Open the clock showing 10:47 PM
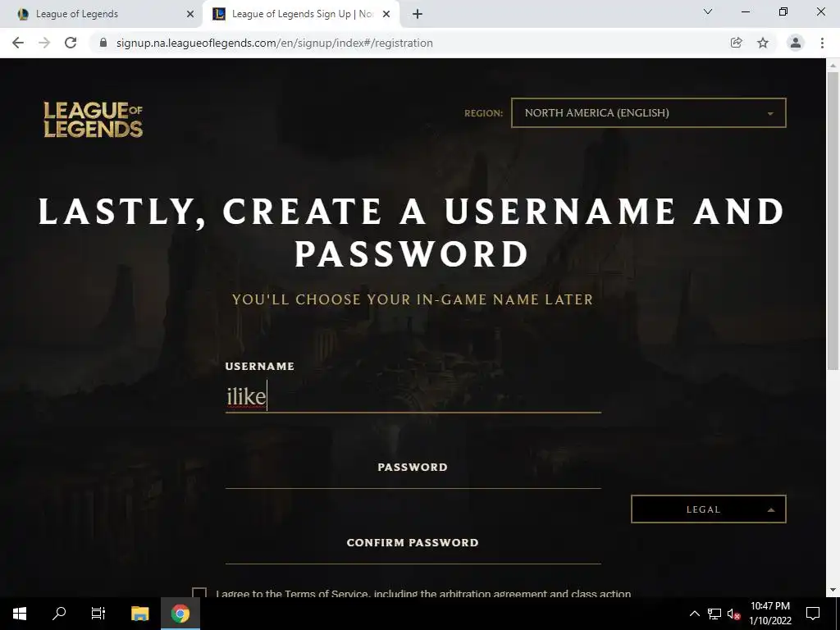This screenshot has height=630, width=840. click(x=770, y=614)
